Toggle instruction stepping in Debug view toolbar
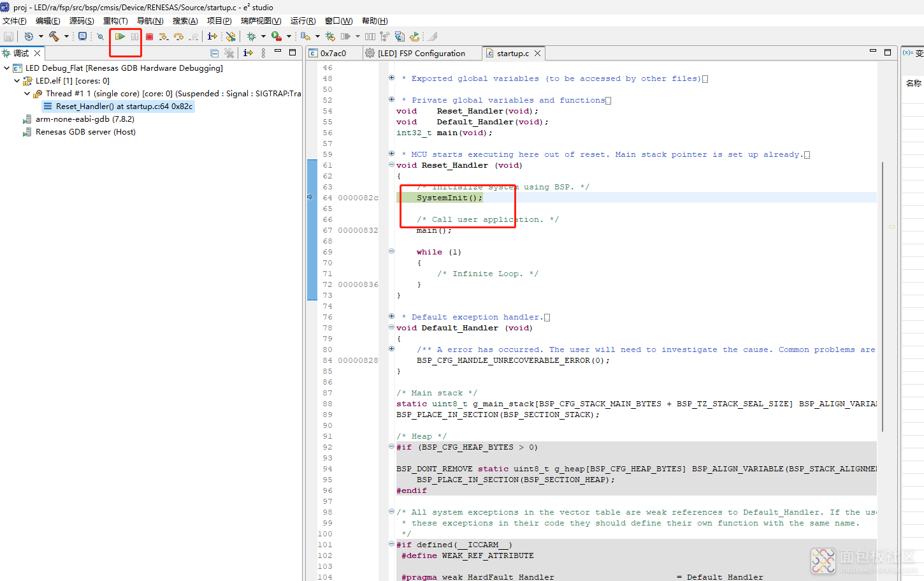Screen dimensions: 924x581 point(248,53)
